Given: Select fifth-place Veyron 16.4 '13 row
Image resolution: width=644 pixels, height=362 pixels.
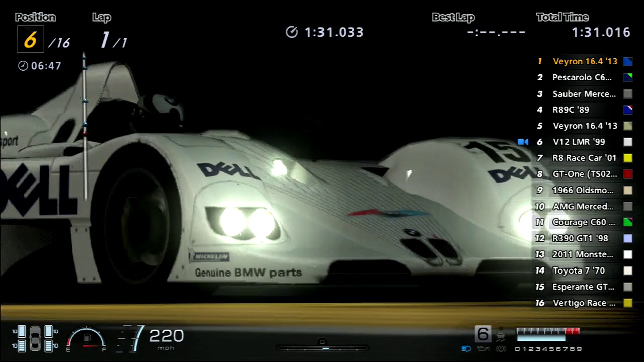Looking at the screenshot, I should 584,126.
